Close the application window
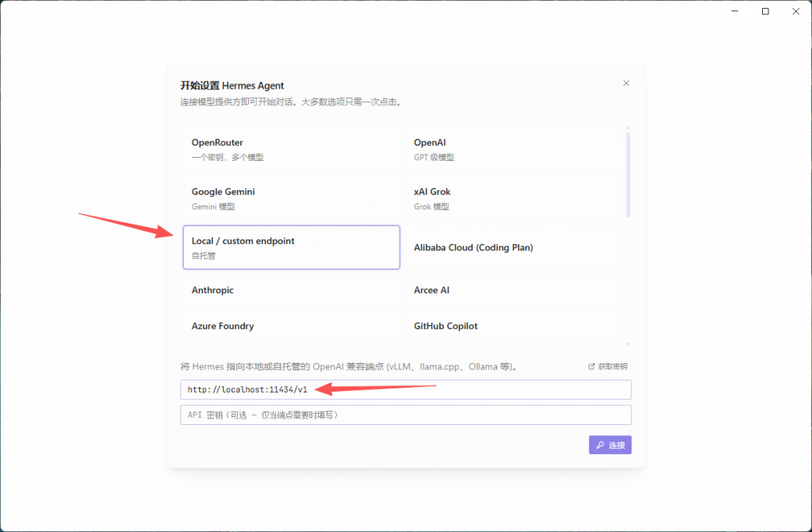812x532 pixels. 796,11
